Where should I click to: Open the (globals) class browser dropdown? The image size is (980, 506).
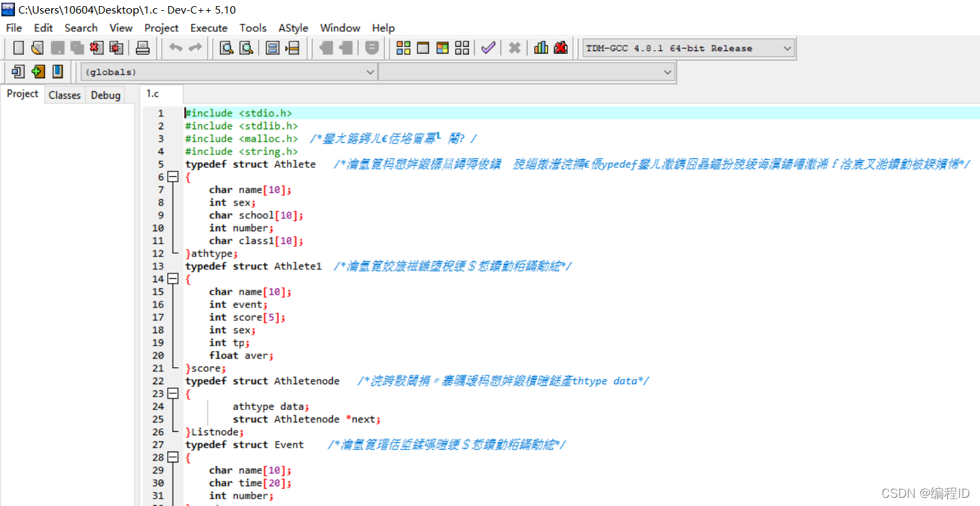(369, 71)
